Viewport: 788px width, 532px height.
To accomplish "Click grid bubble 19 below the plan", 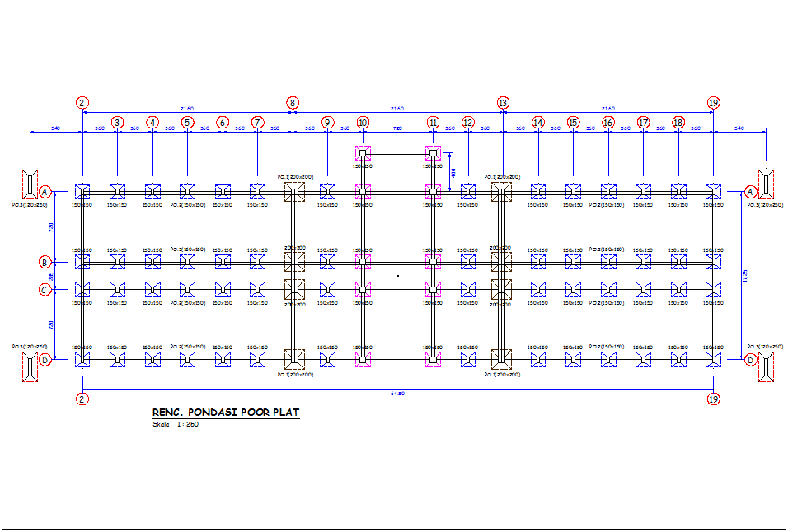I will [x=714, y=399].
